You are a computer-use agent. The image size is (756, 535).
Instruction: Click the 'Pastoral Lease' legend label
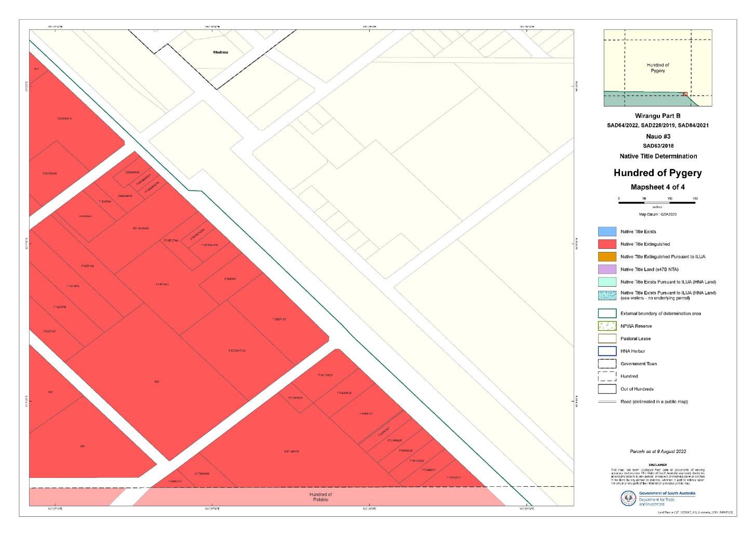point(636,339)
